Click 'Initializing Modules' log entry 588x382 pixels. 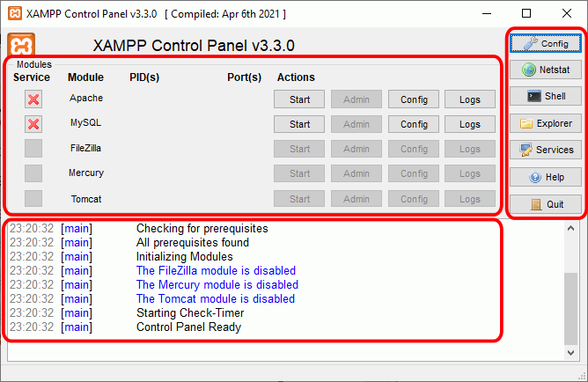(185, 257)
